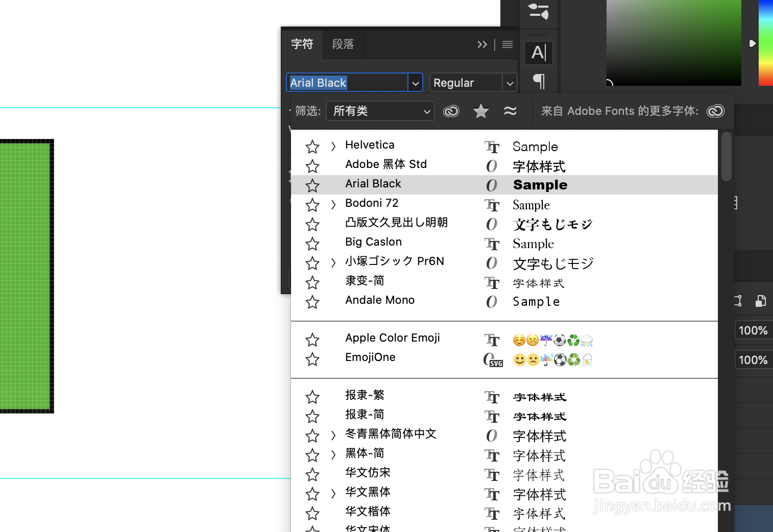Click the 华文黑体 TrueType icon
Image resolution: width=773 pixels, height=532 pixels.
[492, 494]
